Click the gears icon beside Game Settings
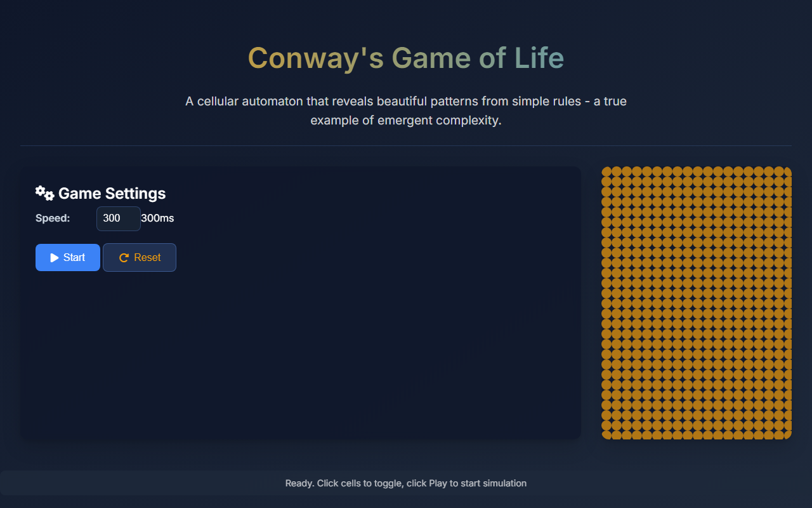This screenshot has height=508, width=812. (x=44, y=193)
